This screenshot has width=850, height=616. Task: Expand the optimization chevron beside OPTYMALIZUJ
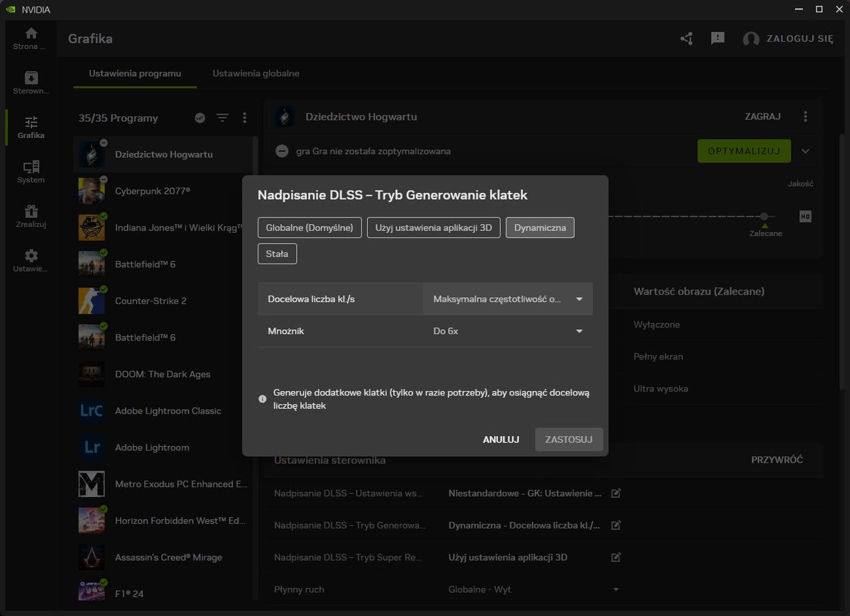coord(806,151)
